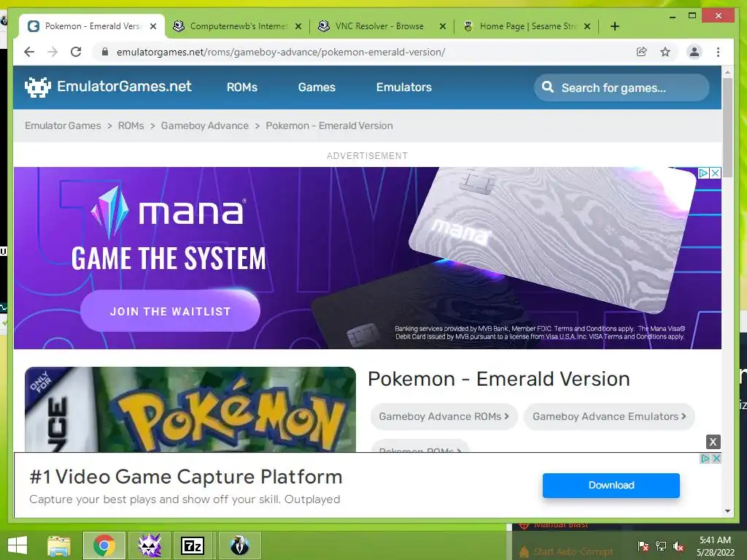Switch to the VNC Resolver - Browse tab
This screenshot has width=747, height=560.
click(379, 26)
